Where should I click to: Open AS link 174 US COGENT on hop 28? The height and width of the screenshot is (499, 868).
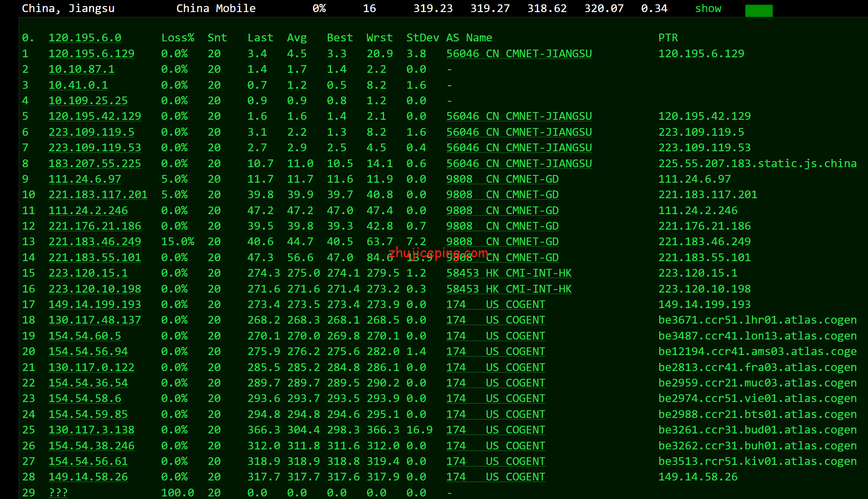tap(496, 477)
